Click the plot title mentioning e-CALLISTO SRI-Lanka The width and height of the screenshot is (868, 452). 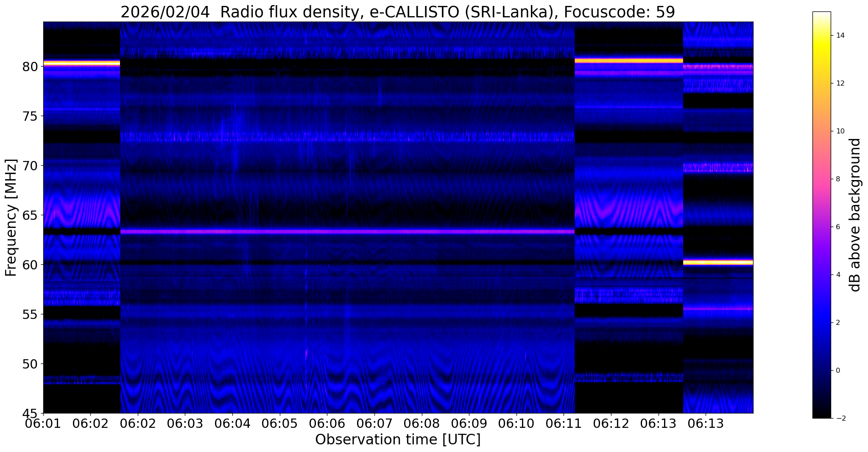398,12
